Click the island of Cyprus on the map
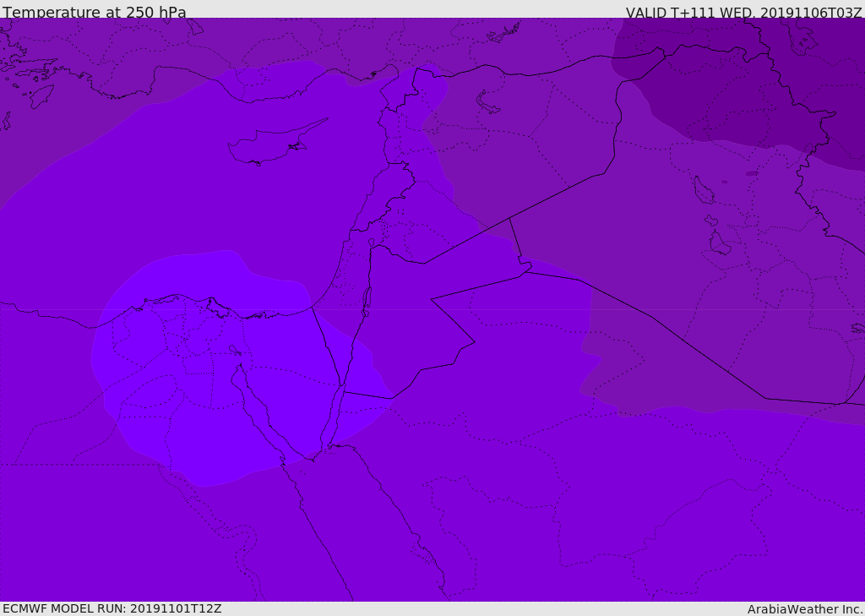The width and height of the screenshot is (865, 616). pyautogui.click(x=276, y=144)
